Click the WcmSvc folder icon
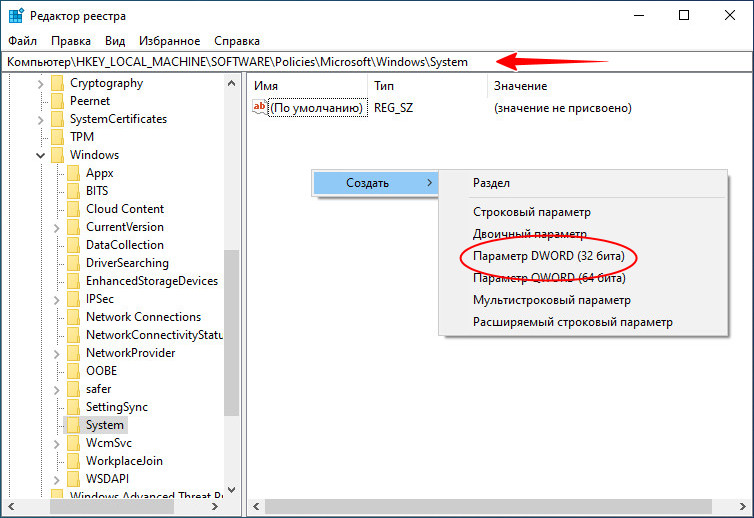This screenshot has width=754, height=518. click(x=73, y=443)
